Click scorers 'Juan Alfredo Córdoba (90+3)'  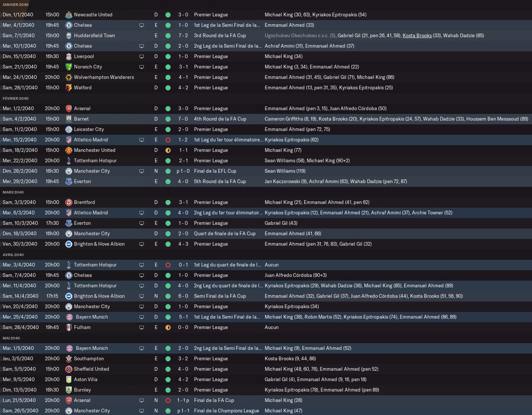coord(296,275)
